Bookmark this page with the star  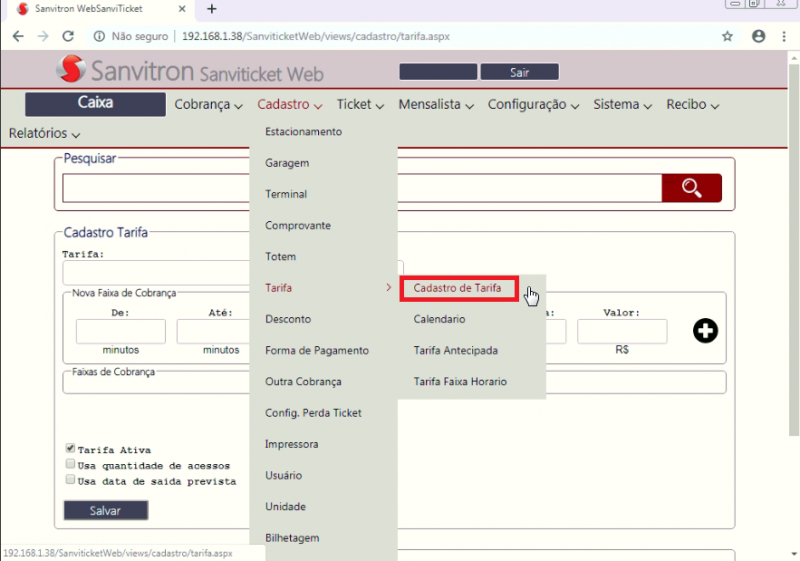click(728, 36)
